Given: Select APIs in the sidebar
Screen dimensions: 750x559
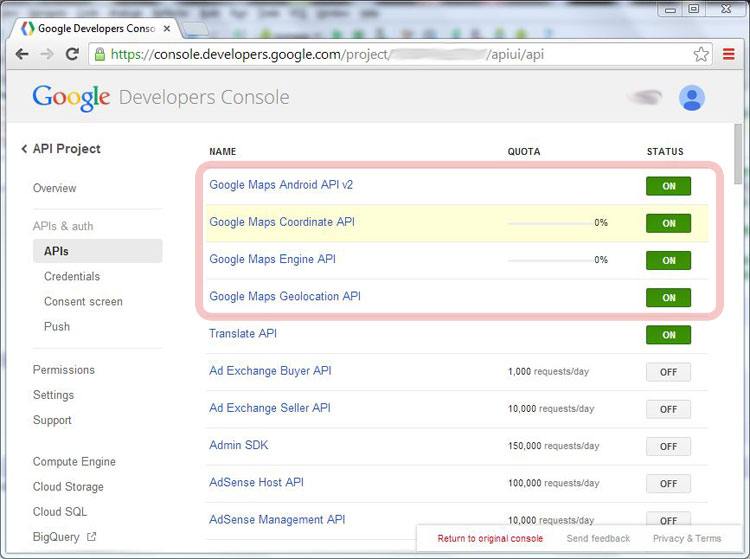Looking at the screenshot, I should pyautogui.click(x=98, y=251).
